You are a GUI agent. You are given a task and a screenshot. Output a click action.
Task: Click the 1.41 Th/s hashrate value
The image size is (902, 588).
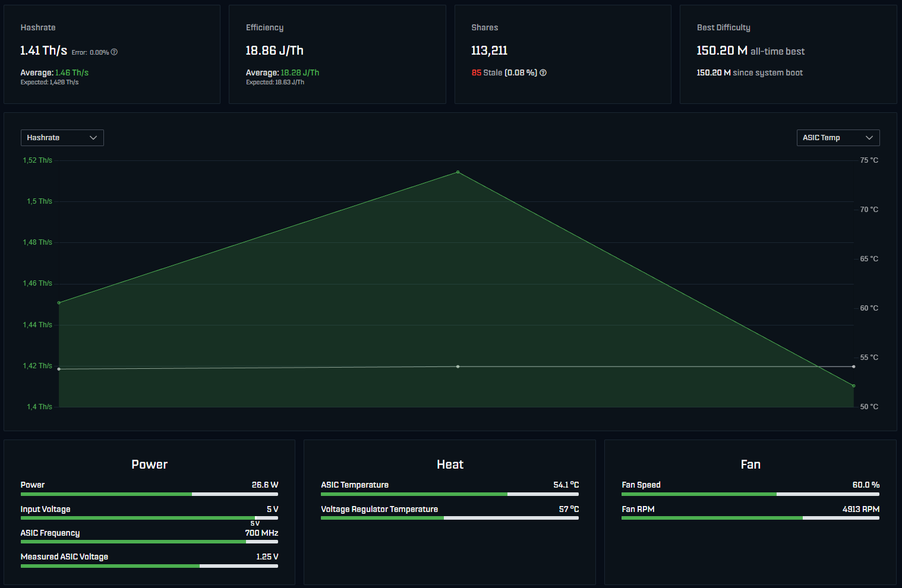point(43,50)
